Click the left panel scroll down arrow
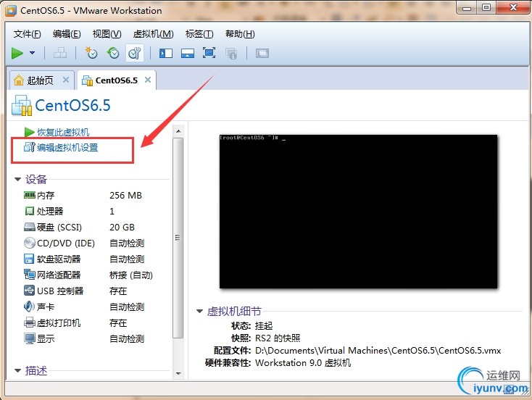This screenshot has width=532, height=400. (x=178, y=373)
